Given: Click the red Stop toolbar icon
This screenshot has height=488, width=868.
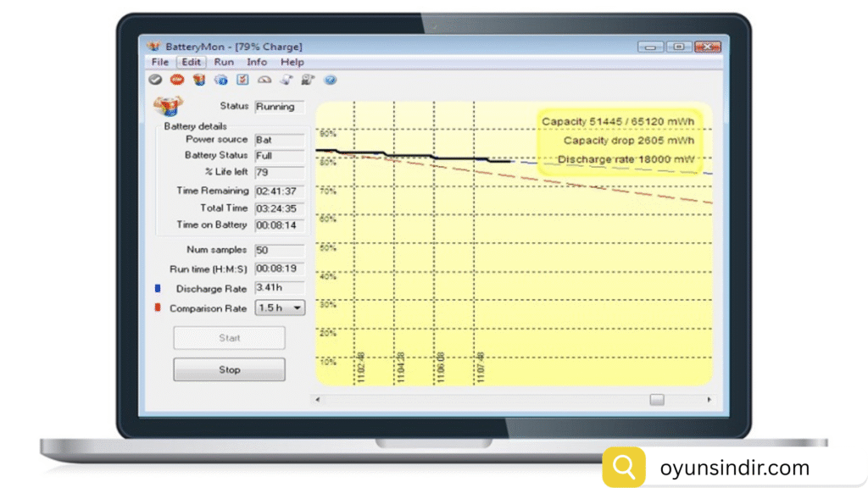Looking at the screenshot, I should tap(178, 79).
